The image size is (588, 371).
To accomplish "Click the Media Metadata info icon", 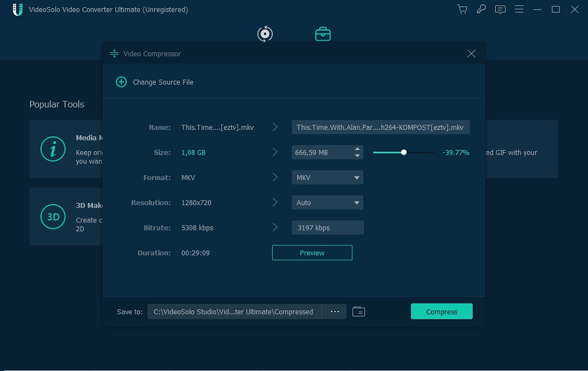I will [x=53, y=149].
